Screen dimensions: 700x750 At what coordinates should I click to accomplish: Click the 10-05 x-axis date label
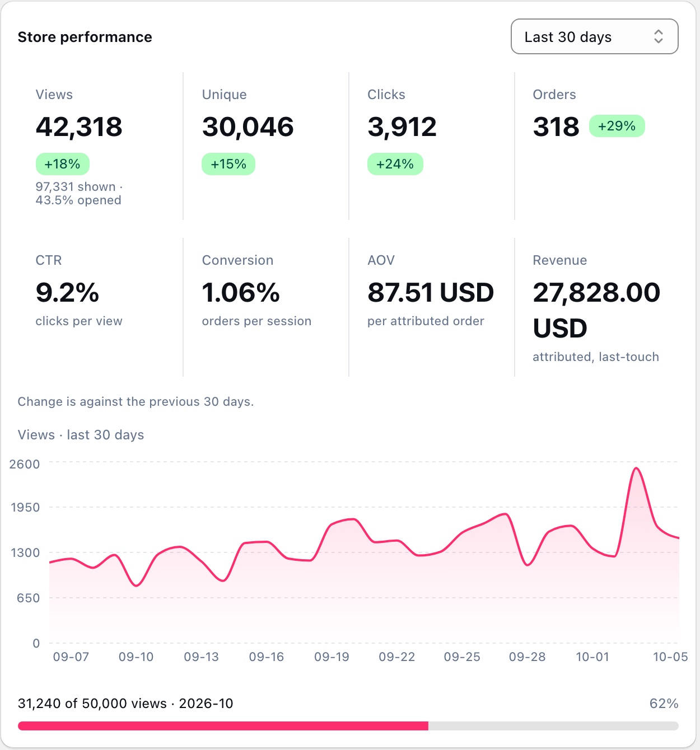point(670,657)
